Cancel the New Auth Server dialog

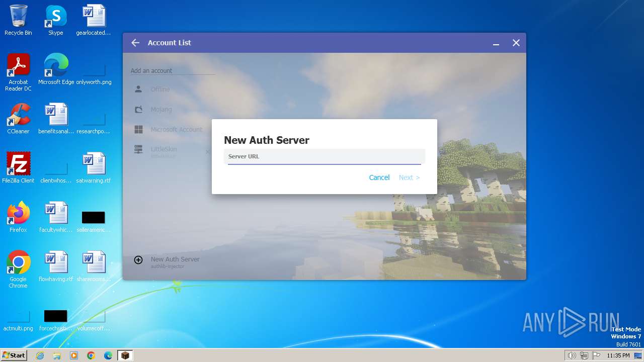[x=379, y=177]
